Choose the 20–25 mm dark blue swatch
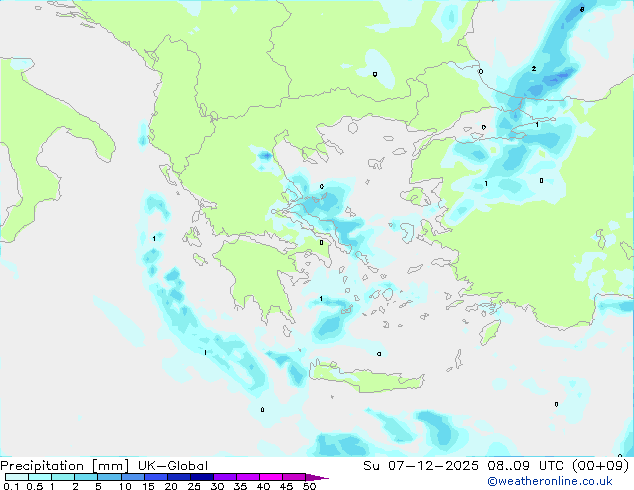 point(179,477)
